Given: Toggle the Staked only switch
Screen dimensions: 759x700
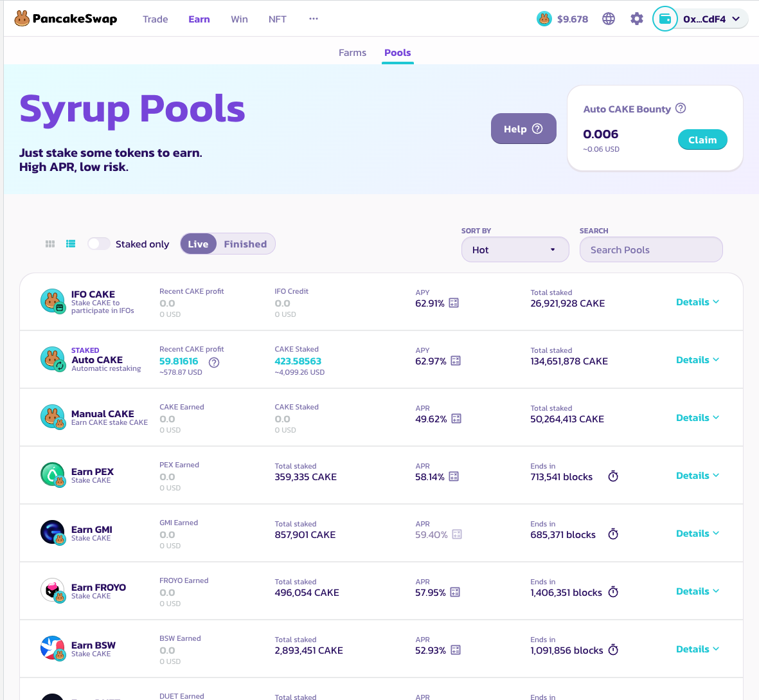Looking at the screenshot, I should (x=99, y=244).
